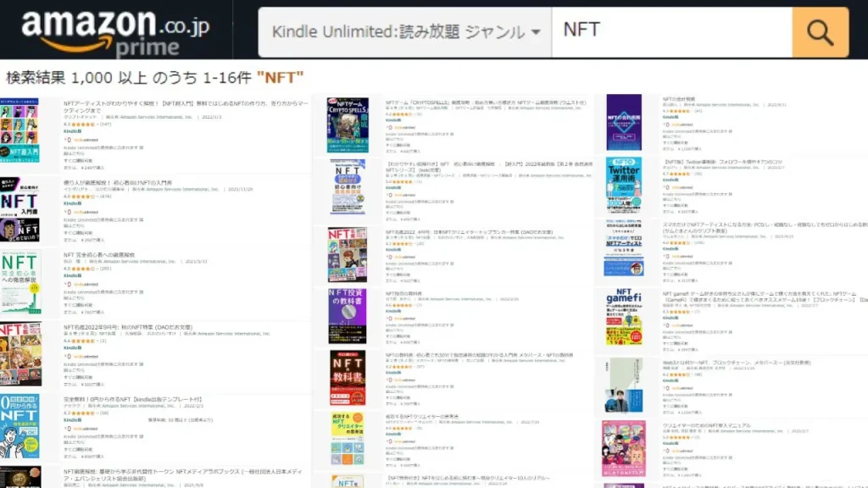Open cover of NFT名鑑 2022年9月号
The width and height of the screenshot is (868, 488).
tap(20, 355)
